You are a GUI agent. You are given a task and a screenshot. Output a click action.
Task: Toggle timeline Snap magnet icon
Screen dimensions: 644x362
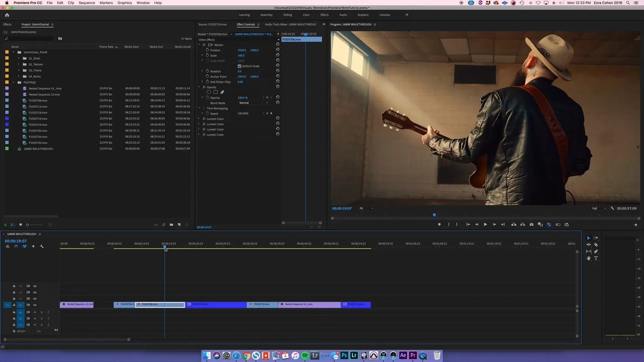pyautogui.click(x=16, y=247)
